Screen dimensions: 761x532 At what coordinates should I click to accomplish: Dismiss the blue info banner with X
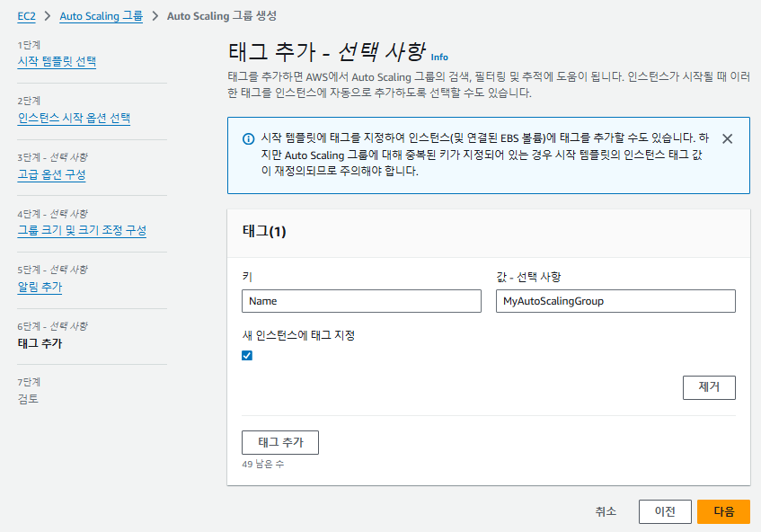coord(727,138)
